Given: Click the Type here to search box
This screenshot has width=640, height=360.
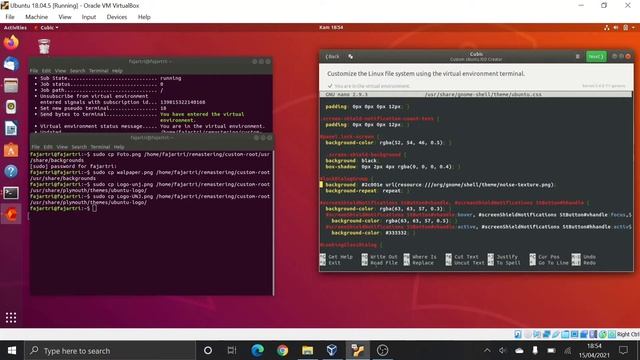Looking at the screenshot, I should (x=110, y=351).
